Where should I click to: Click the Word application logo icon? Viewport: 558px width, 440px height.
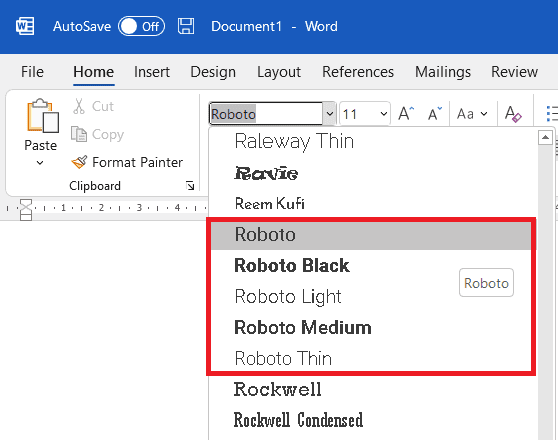click(25, 26)
